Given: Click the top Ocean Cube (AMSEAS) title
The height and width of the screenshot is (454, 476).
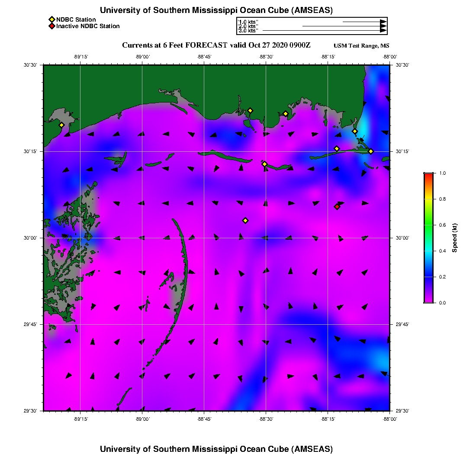Looking at the screenshot, I should point(216,10).
